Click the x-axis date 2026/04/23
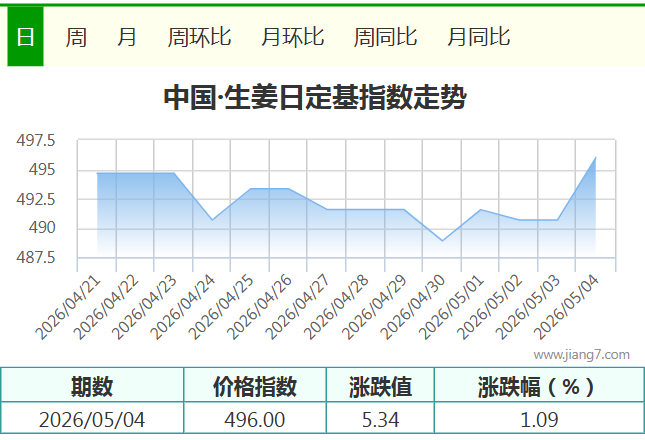This screenshot has width=645, height=440. click(x=145, y=308)
